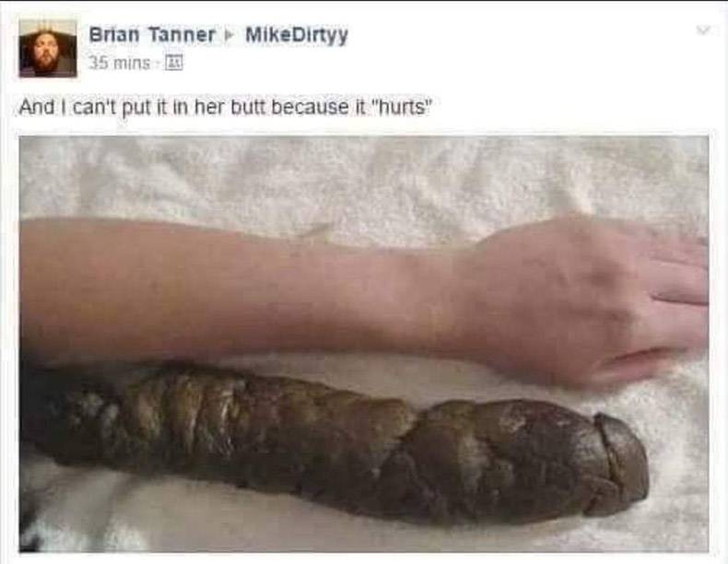Screen dimensions: 728x564
Task: Visit the MikeDirtyy timeline link
Action: 296,35
